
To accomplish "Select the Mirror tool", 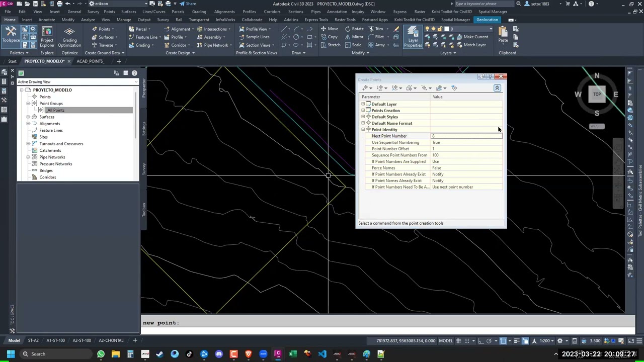I will click(x=354, y=37).
